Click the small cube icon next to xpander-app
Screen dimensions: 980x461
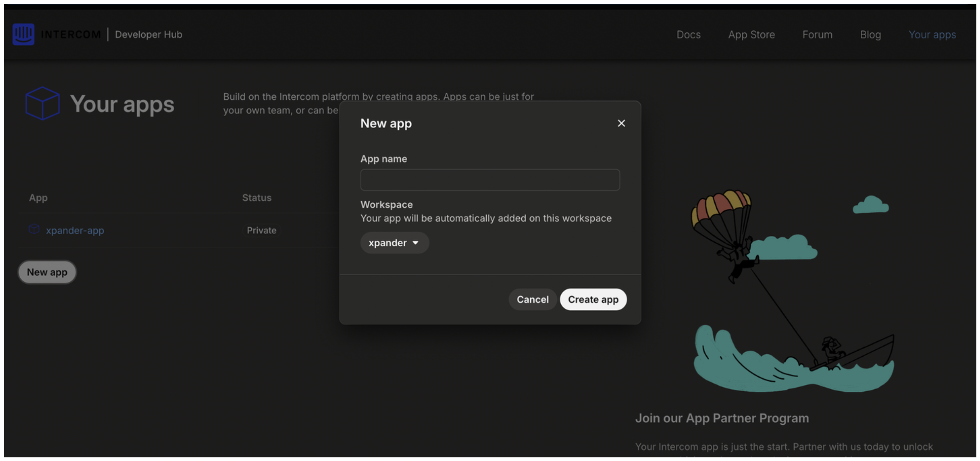pos(34,229)
